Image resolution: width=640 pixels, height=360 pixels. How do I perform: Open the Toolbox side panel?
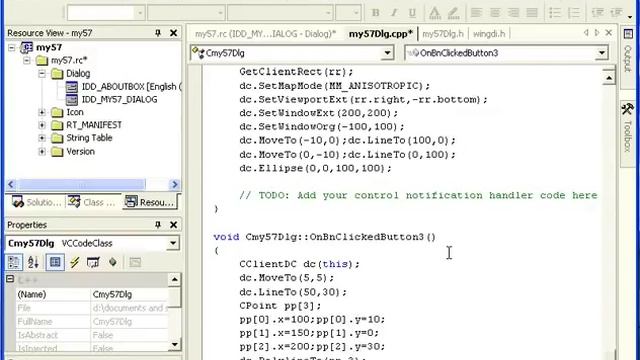tap(628, 133)
